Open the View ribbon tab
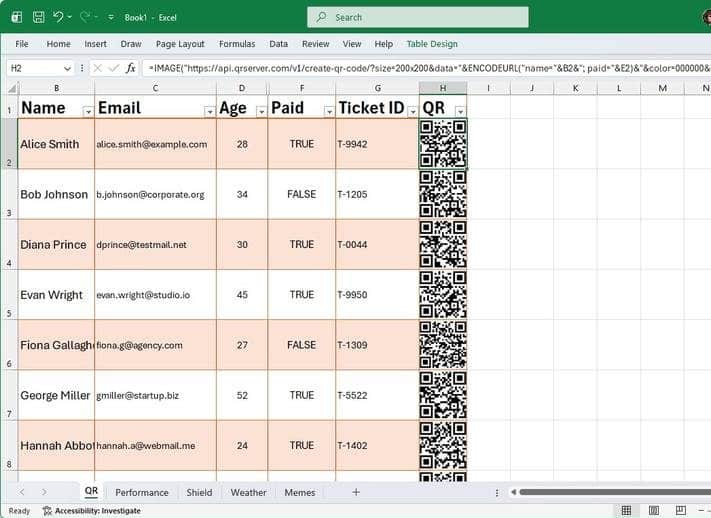This screenshot has height=518, width=711. coord(352,44)
